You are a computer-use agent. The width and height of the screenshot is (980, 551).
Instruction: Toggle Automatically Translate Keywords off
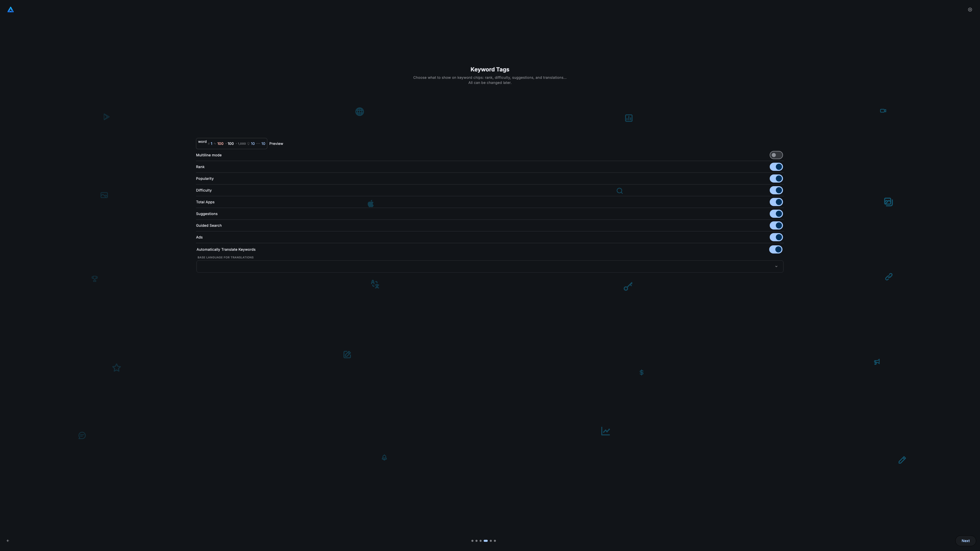pyautogui.click(x=775, y=249)
